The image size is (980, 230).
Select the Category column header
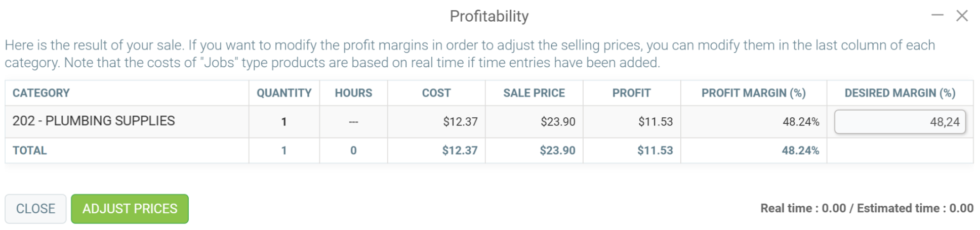[41, 93]
